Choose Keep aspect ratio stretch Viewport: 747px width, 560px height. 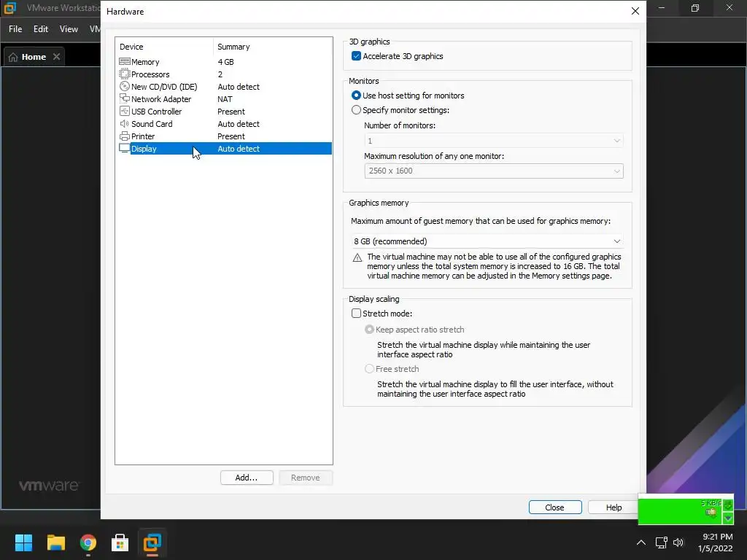pyautogui.click(x=369, y=330)
